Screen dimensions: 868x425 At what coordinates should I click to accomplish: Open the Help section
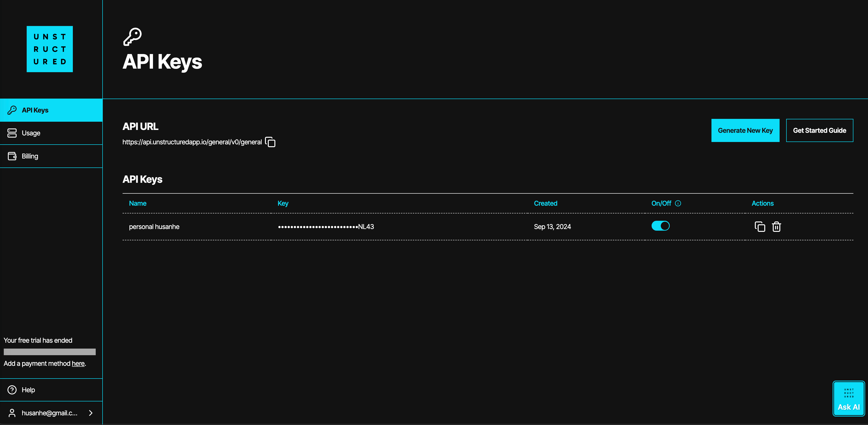tap(51, 390)
